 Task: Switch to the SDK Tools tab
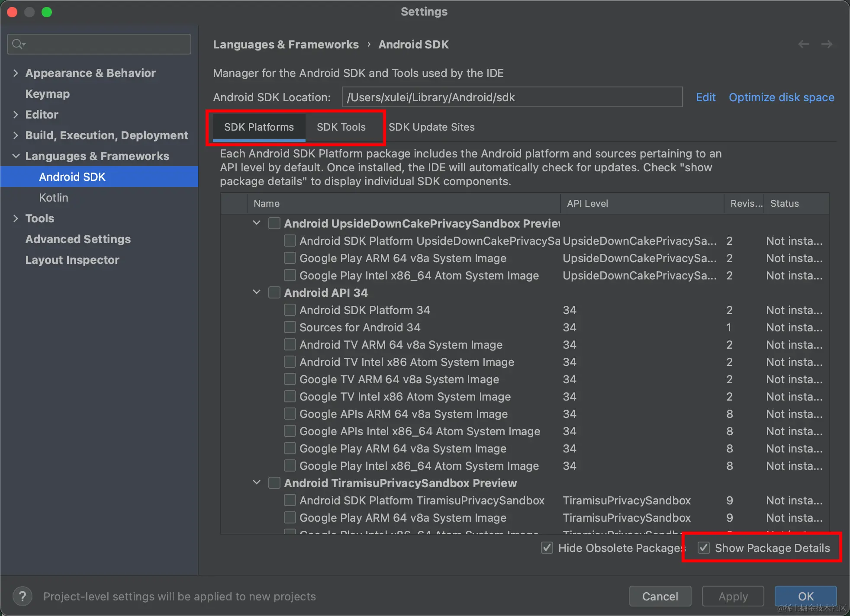341,127
